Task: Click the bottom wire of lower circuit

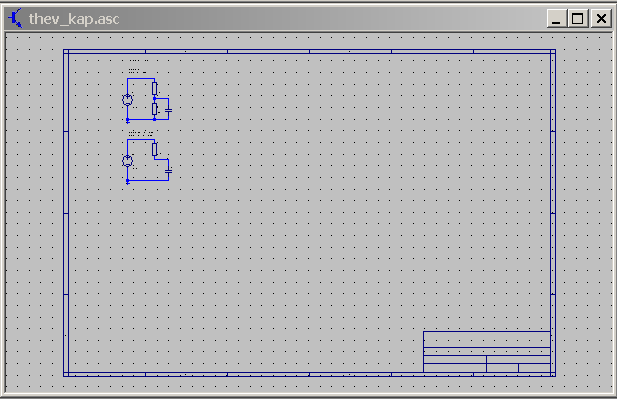Action: point(148,180)
